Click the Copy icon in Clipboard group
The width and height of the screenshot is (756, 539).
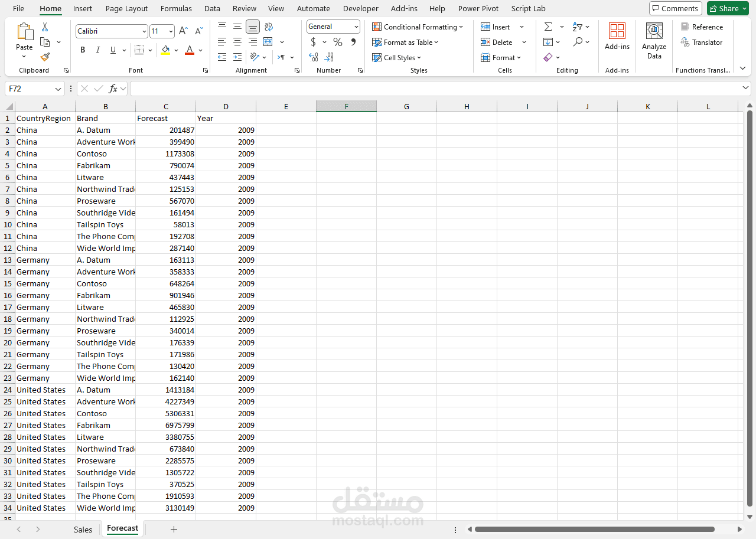pyautogui.click(x=45, y=42)
